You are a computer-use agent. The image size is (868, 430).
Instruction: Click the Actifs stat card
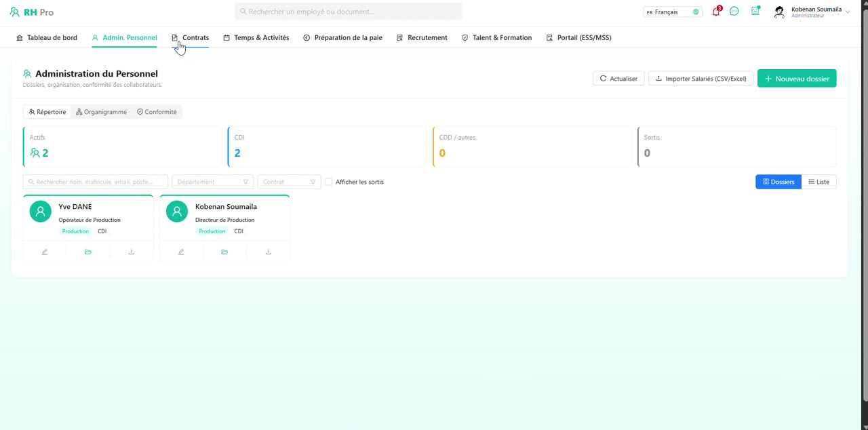coord(123,146)
